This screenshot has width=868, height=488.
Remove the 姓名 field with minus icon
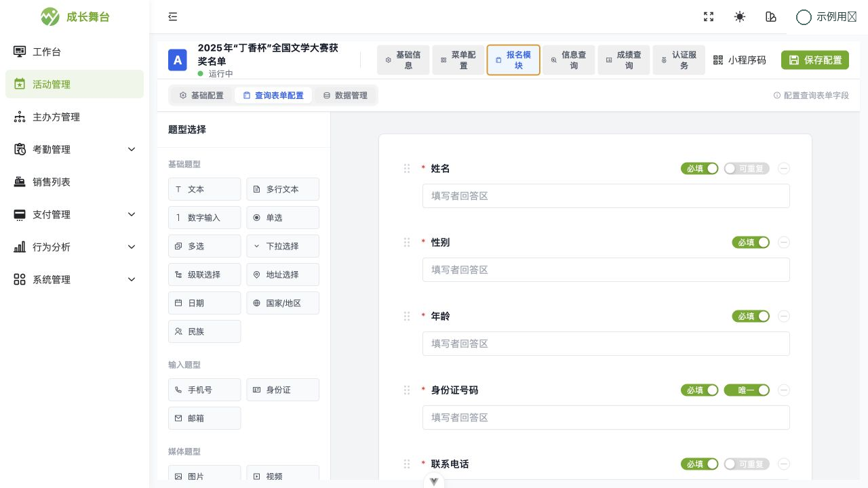(x=784, y=169)
